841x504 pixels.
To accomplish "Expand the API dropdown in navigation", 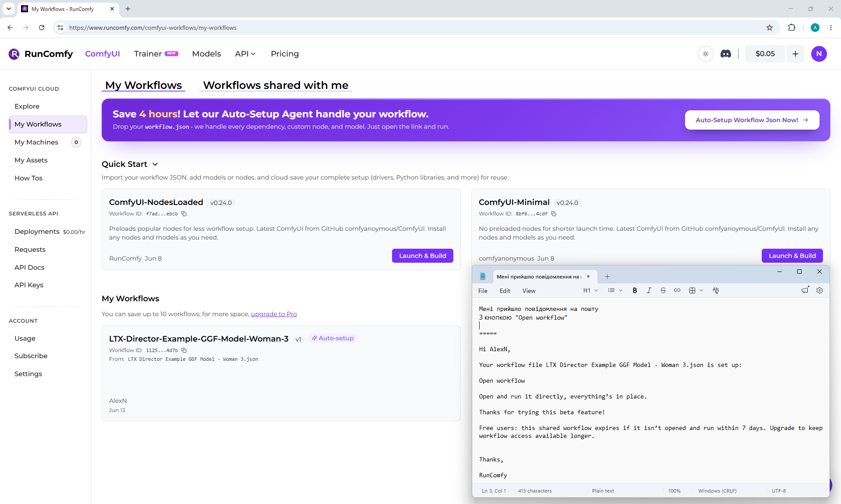I will pyautogui.click(x=245, y=54).
